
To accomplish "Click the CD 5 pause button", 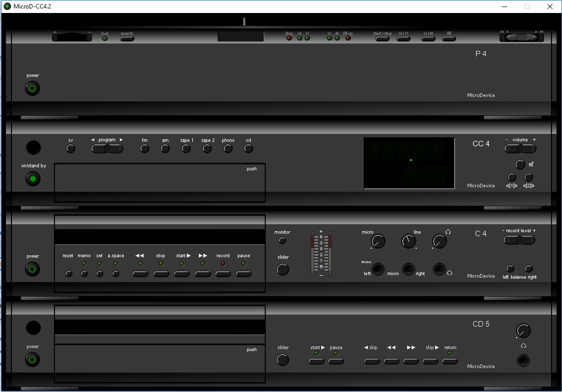I will 336,361.
